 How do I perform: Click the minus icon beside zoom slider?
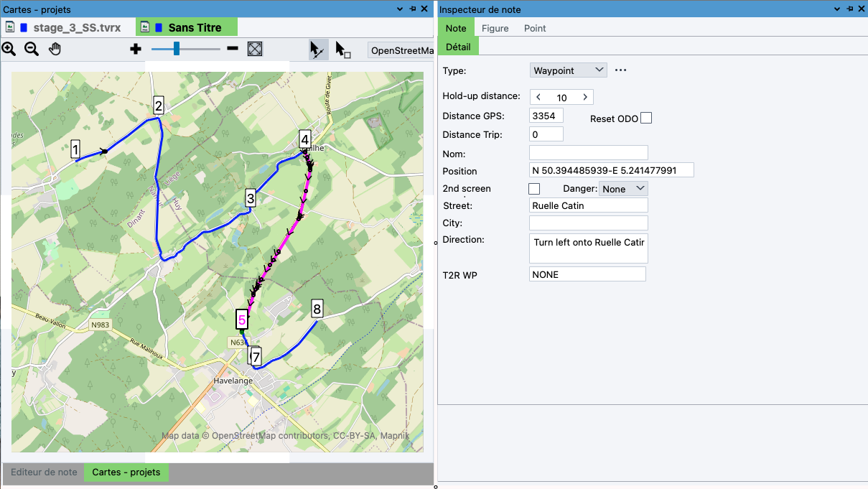click(x=232, y=49)
